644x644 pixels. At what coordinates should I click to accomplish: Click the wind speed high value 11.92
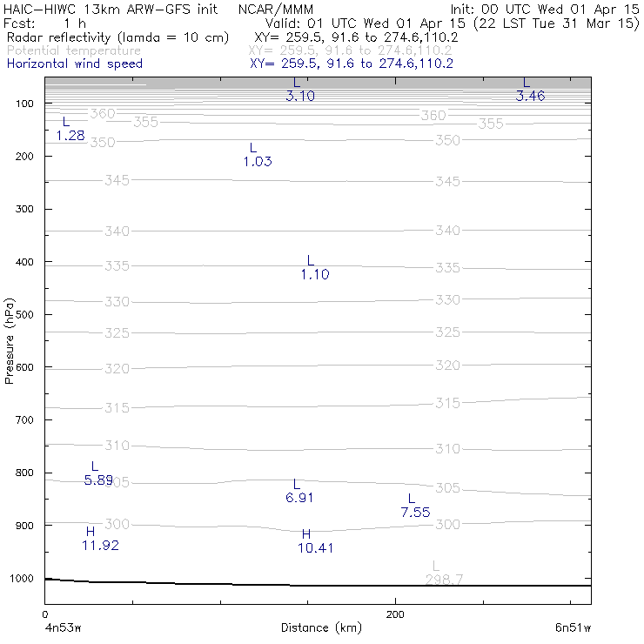pyautogui.click(x=100, y=546)
